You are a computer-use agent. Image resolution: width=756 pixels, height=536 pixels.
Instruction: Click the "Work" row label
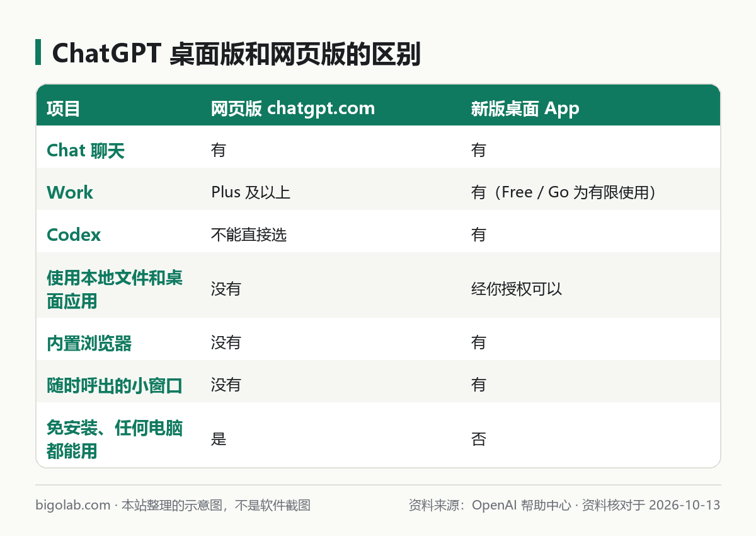tap(70, 193)
